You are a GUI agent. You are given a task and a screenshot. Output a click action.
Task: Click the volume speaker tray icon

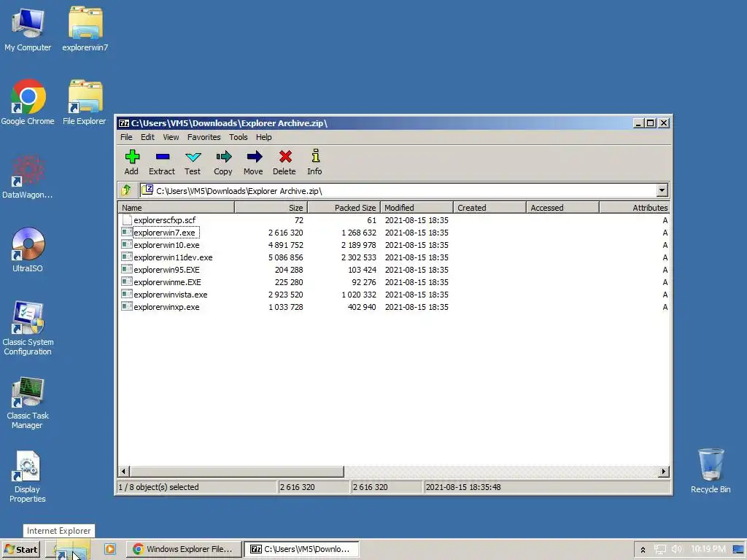pos(676,549)
